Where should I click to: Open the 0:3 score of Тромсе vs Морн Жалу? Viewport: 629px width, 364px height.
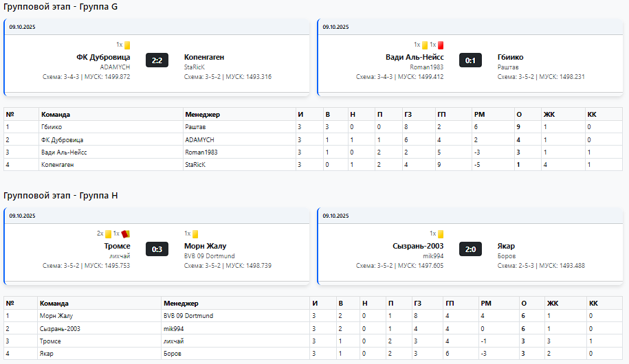click(157, 249)
